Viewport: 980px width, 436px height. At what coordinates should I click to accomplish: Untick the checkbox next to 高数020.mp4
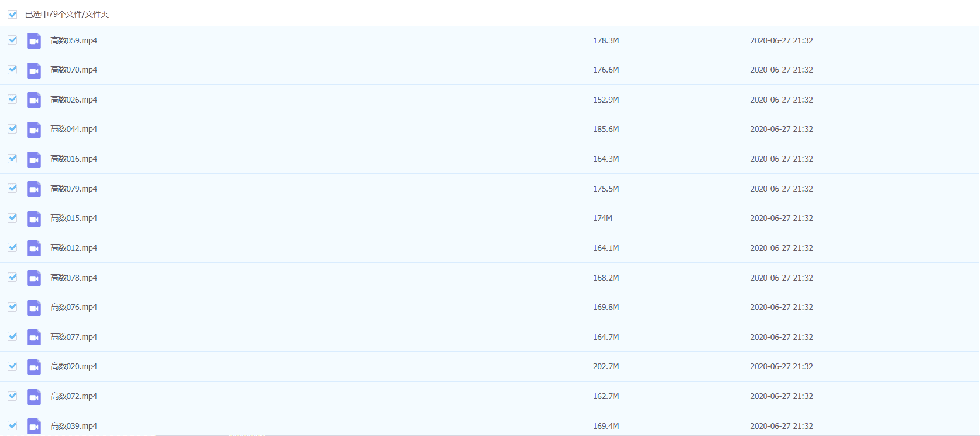12,366
